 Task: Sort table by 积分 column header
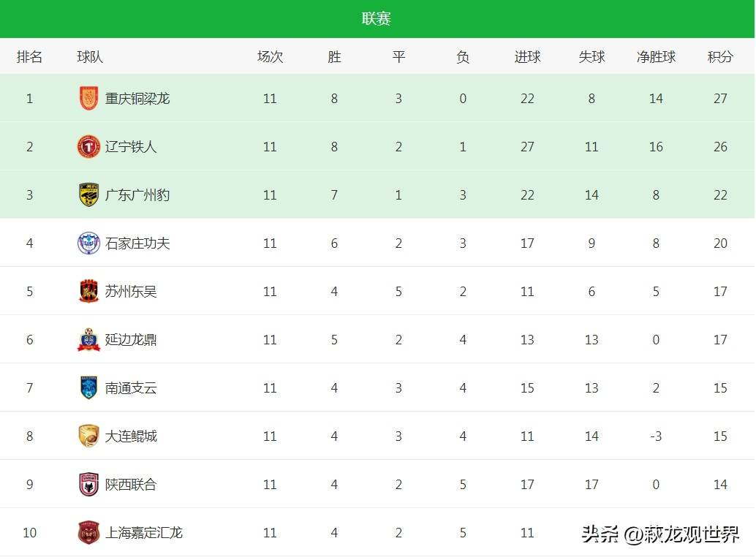pyautogui.click(x=720, y=56)
